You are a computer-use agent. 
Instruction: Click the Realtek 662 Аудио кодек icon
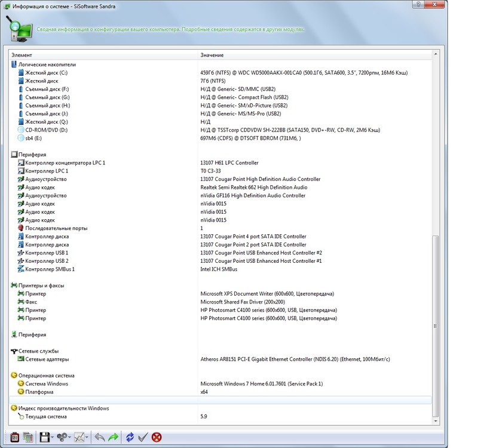21,187
